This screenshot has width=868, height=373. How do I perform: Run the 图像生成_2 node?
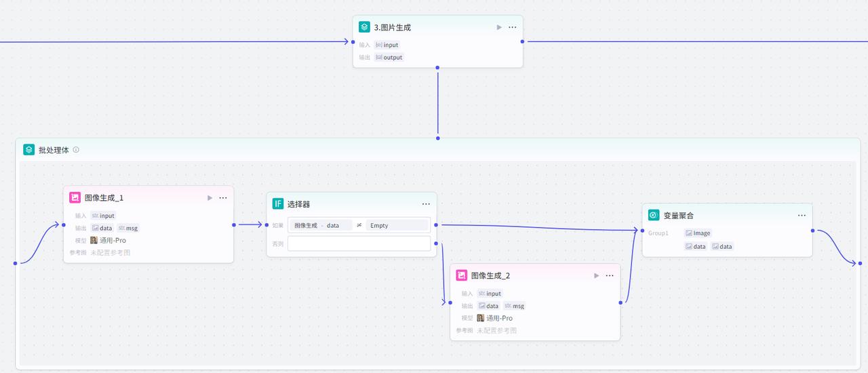pos(596,275)
